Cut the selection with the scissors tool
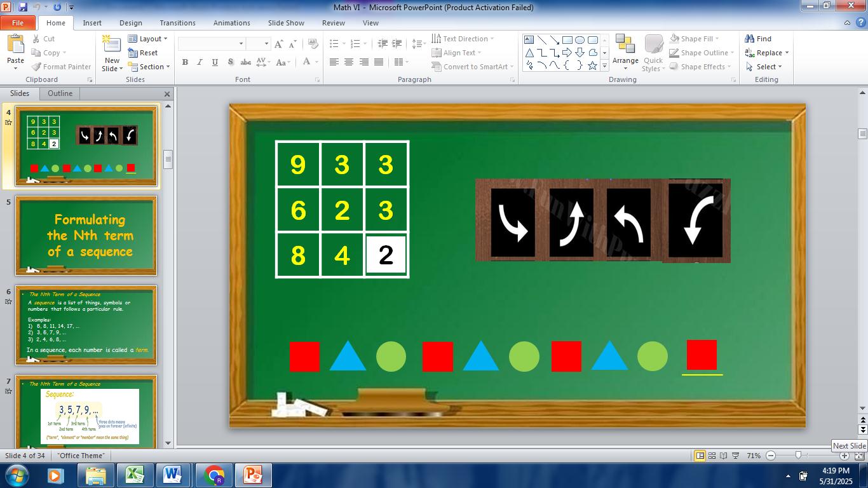868x488 pixels. tap(43, 39)
